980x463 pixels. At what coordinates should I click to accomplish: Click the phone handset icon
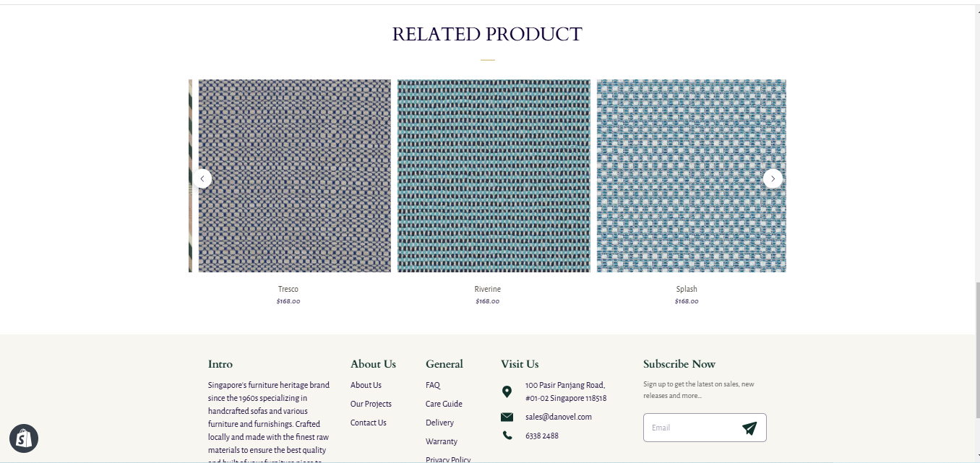tap(507, 436)
